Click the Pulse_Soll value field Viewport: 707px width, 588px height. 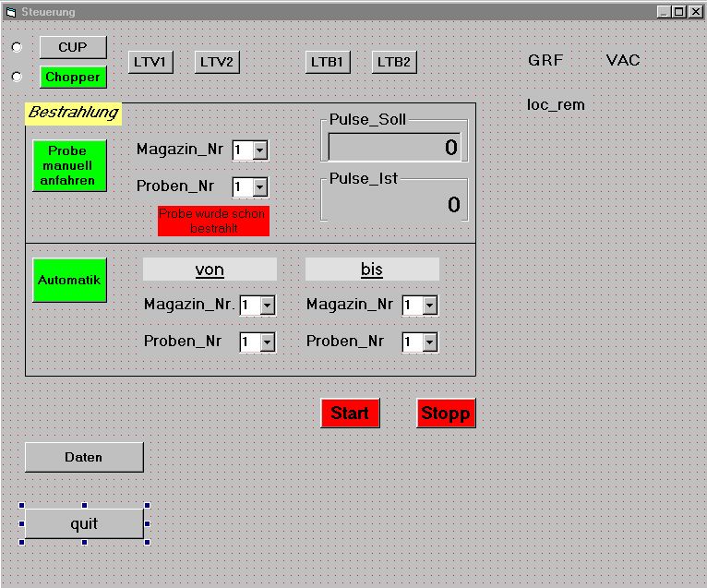point(394,148)
